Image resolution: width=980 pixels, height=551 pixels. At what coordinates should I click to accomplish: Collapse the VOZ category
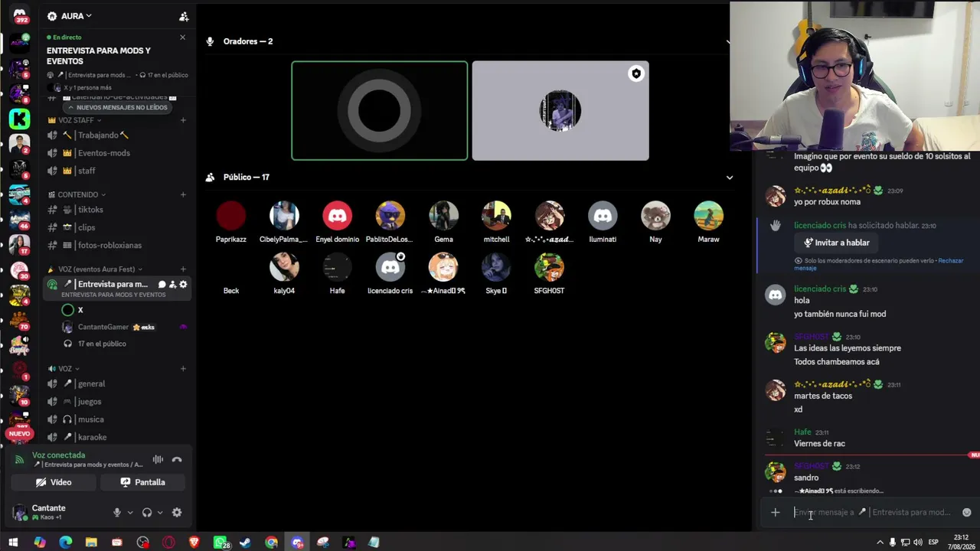(x=64, y=369)
